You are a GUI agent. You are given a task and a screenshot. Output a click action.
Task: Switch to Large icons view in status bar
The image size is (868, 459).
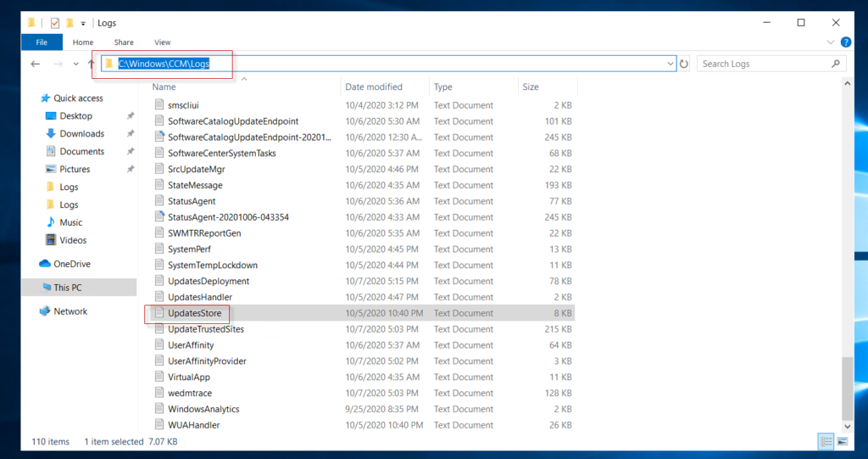click(x=843, y=442)
